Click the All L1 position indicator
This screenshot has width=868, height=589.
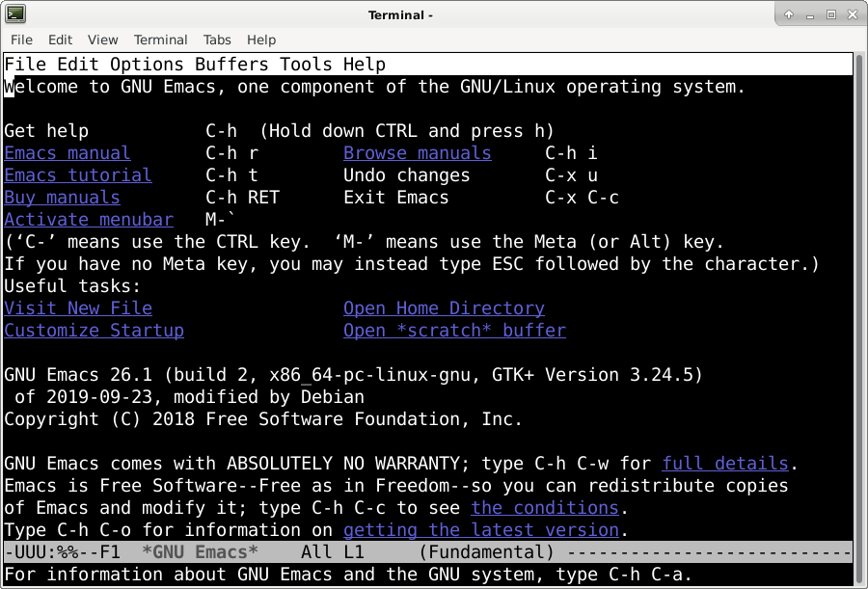332,552
